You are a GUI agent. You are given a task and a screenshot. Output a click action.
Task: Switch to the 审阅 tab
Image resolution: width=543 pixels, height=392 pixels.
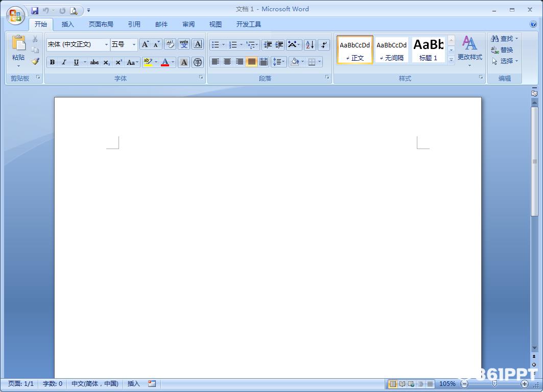(188, 24)
